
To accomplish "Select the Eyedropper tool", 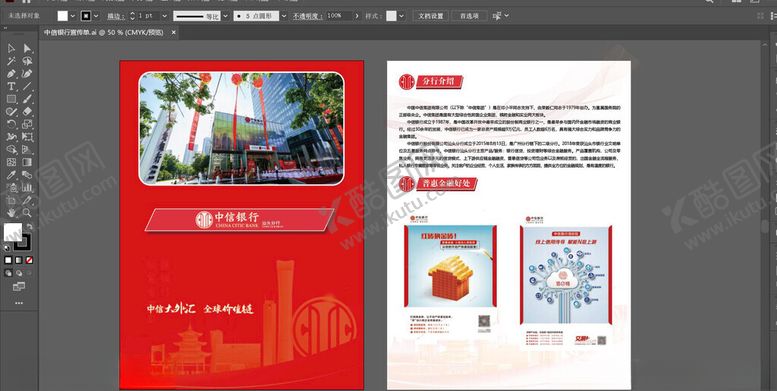I will click(x=11, y=175).
